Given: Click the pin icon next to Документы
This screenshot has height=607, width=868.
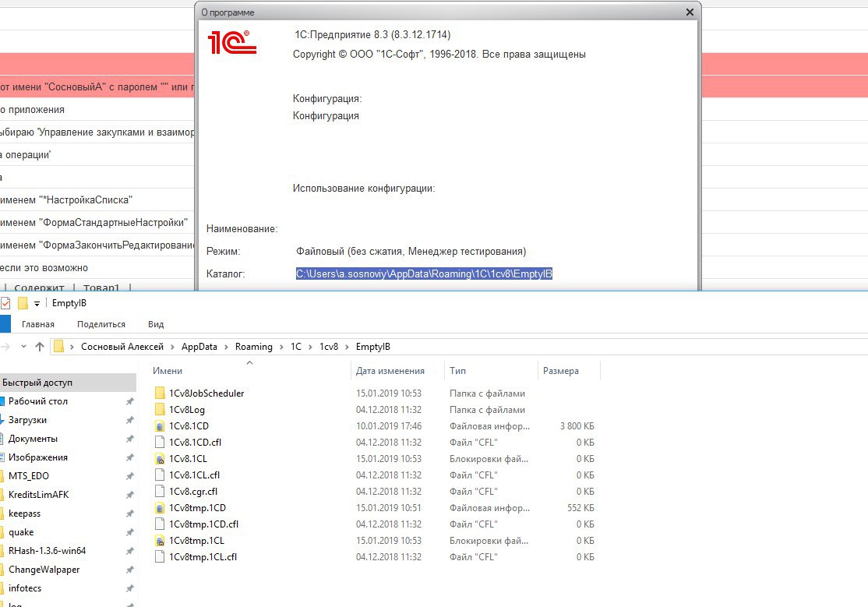Looking at the screenshot, I should 129,439.
